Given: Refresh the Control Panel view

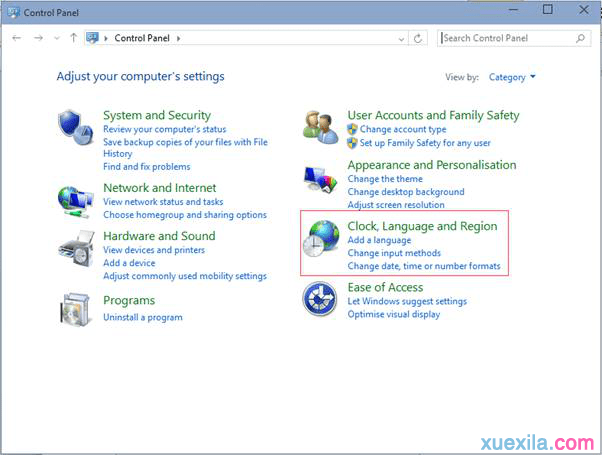Looking at the screenshot, I should point(418,38).
